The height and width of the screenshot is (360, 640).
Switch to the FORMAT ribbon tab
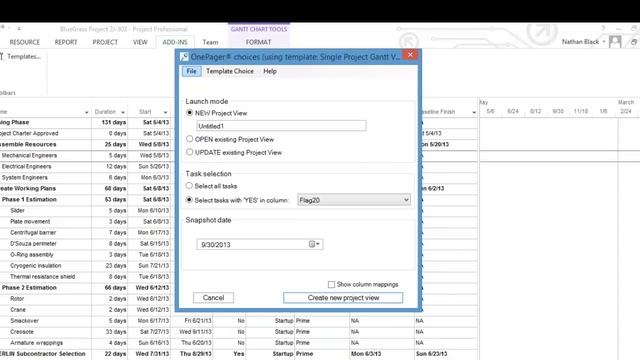coord(258,42)
